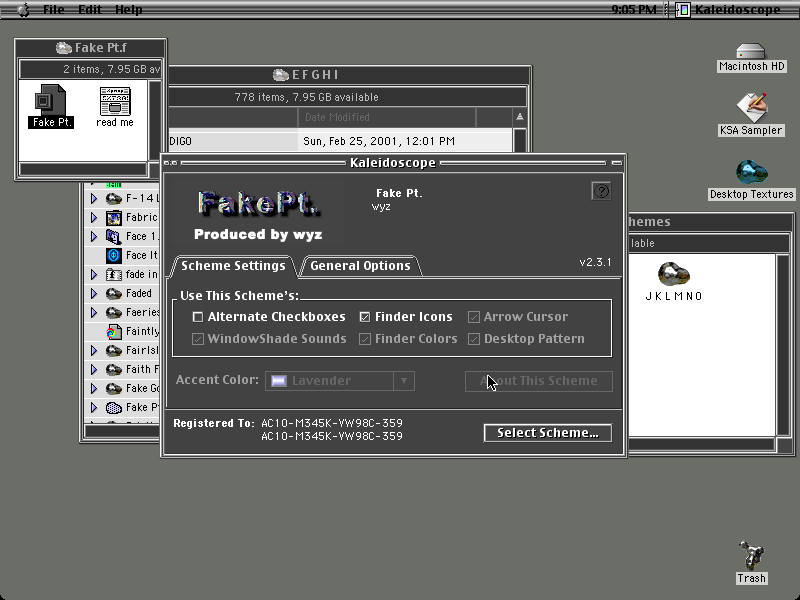This screenshot has height=600, width=800.
Task: Click the Fake Pt.f window vertical scrollbar
Action: (155, 120)
